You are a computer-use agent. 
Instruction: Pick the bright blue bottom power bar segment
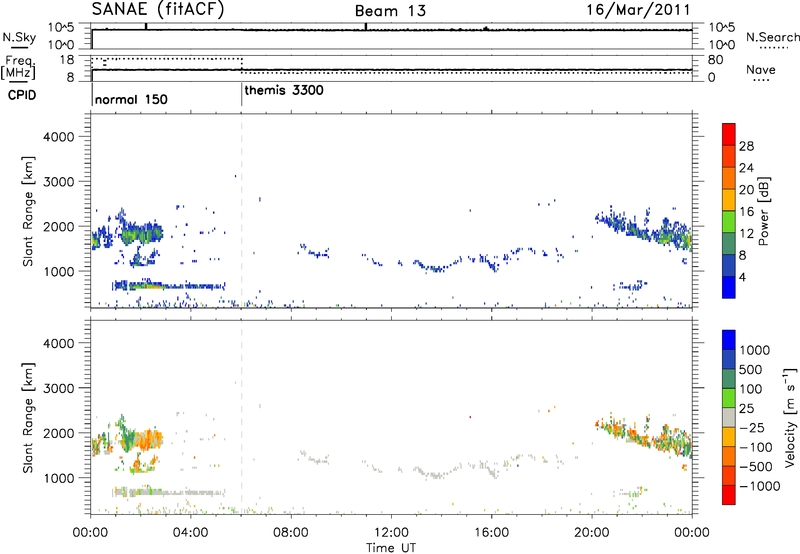click(x=729, y=287)
